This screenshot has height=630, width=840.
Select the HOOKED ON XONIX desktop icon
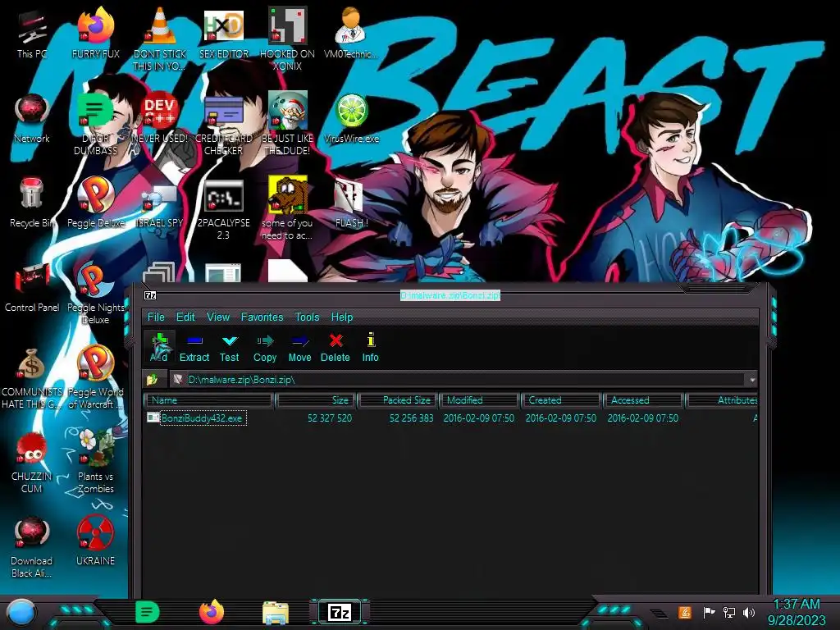pyautogui.click(x=287, y=38)
